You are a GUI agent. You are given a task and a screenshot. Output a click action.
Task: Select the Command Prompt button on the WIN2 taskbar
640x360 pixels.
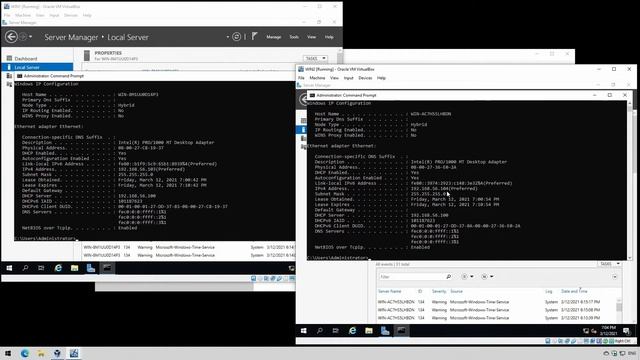click(x=401, y=331)
